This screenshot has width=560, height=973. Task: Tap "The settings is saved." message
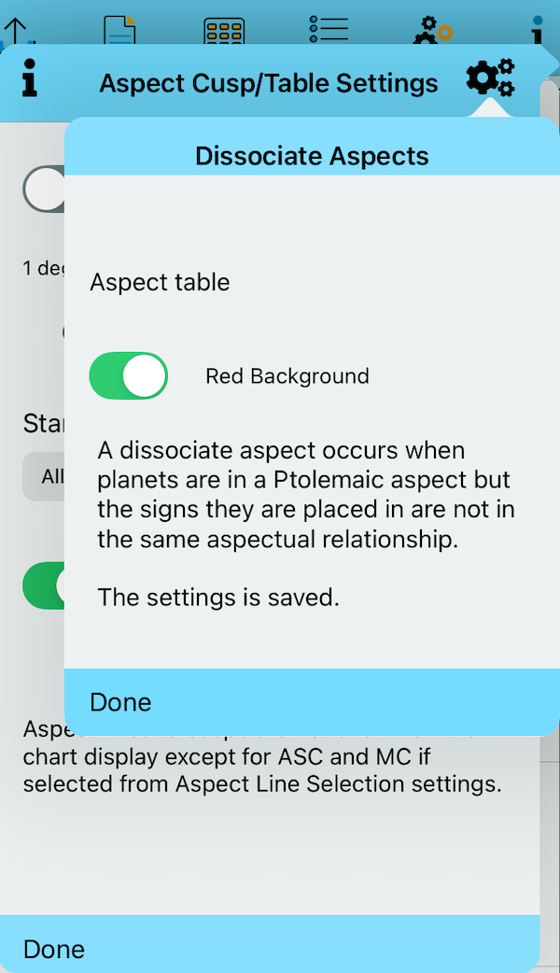click(x=218, y=597)
